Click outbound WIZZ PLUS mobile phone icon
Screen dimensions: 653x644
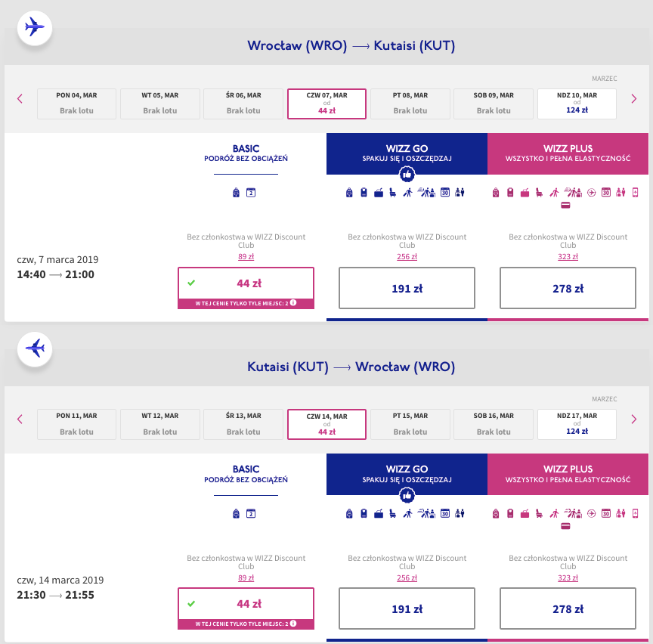[x=635, y=193]
